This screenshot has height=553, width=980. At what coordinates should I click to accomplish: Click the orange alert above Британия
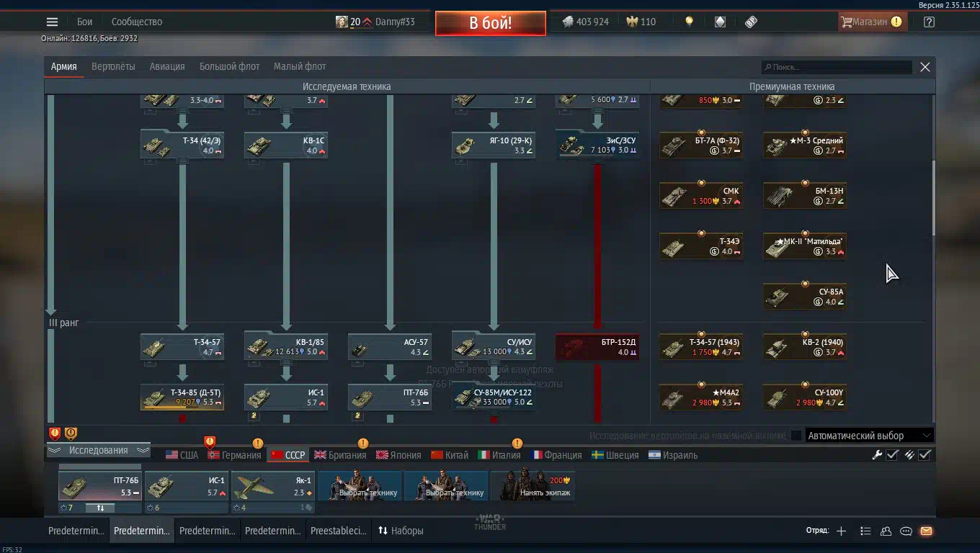pyautogui.click(x=363, y=444)
